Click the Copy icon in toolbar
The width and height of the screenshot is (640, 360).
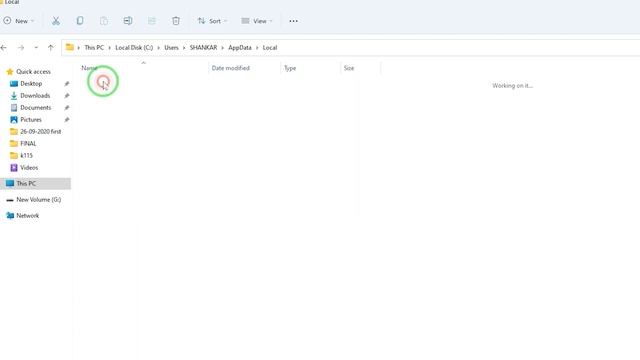[x=80, y=21]
